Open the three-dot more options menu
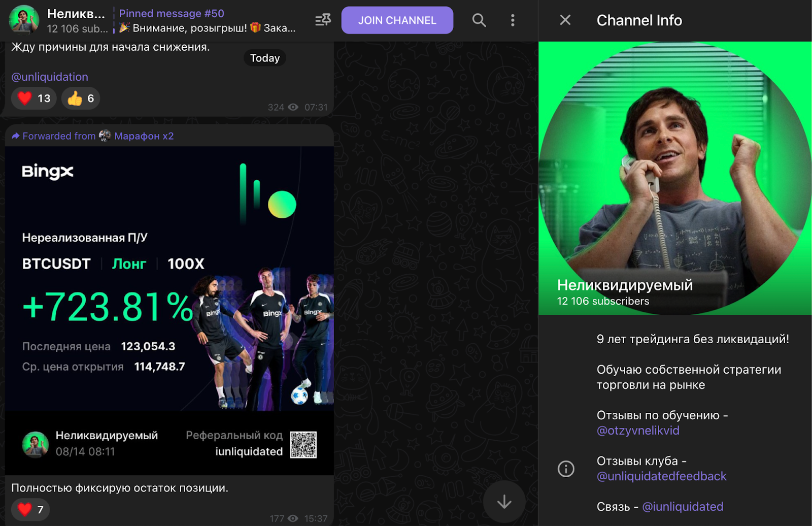 tap(513, 20)
